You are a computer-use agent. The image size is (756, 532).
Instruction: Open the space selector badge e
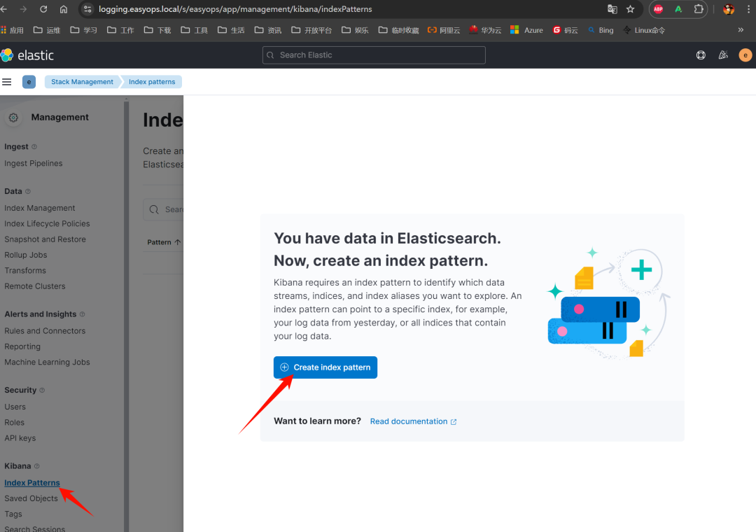coord(29,82)
